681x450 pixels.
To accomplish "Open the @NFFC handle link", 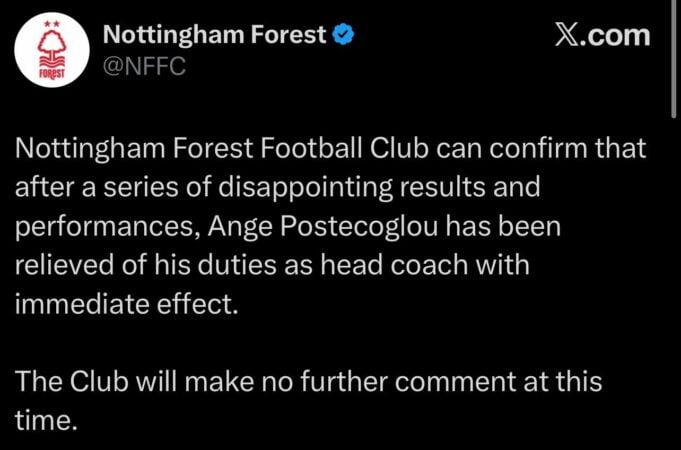I will pyautogui.click(x=144, y=70).
